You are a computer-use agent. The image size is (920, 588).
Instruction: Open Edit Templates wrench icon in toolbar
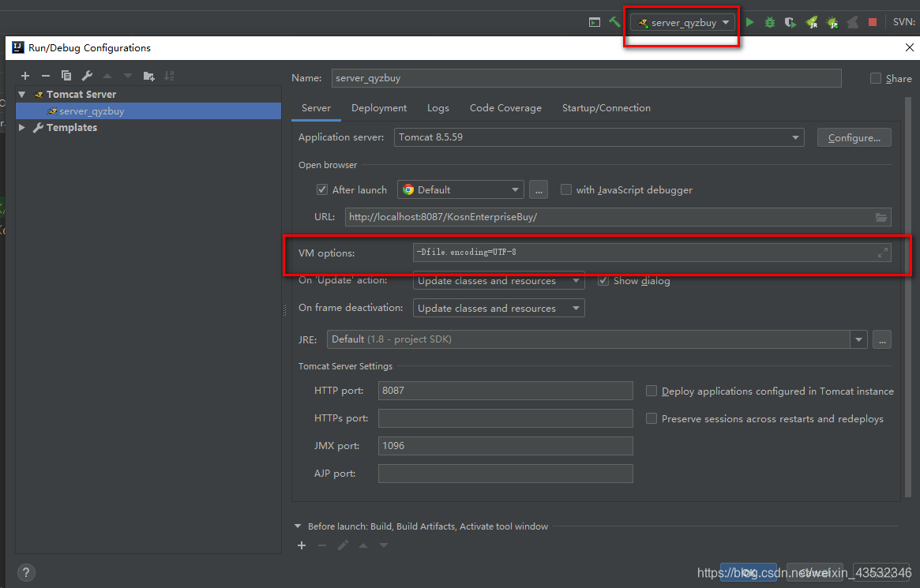coord(87,76)
